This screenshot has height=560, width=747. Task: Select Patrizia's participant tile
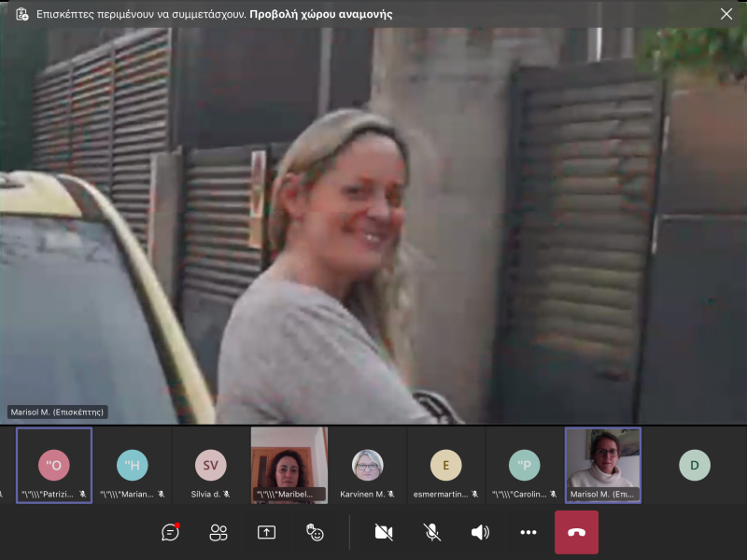pos(54,465)
